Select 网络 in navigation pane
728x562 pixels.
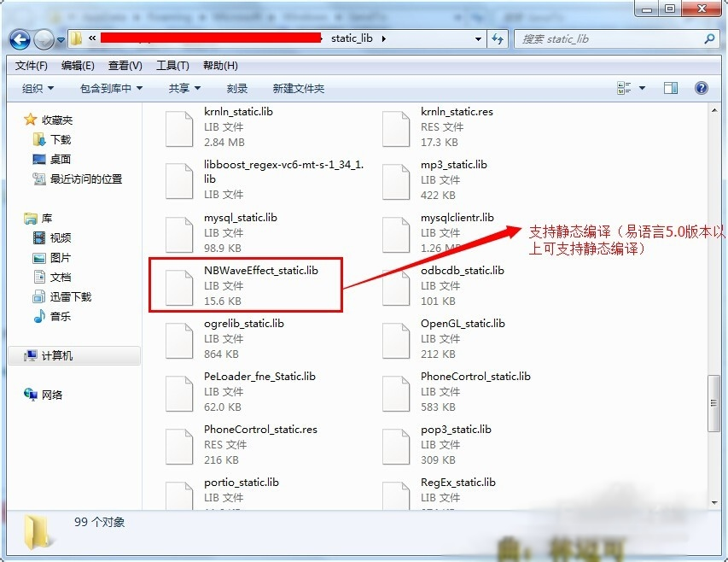coord(44,395)
